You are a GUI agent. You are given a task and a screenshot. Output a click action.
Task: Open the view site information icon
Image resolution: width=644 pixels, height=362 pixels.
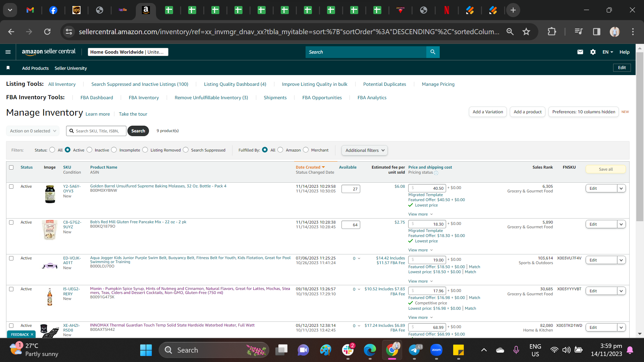69,32
